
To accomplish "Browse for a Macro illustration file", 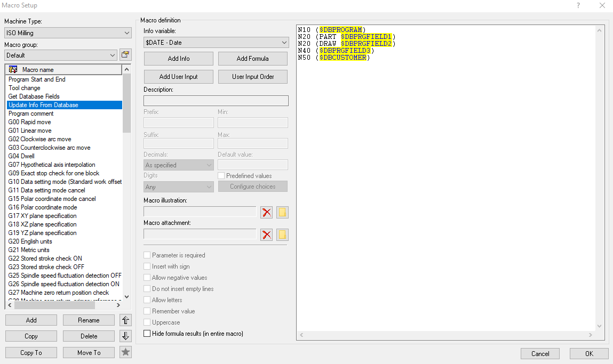I will click(282, 212).
